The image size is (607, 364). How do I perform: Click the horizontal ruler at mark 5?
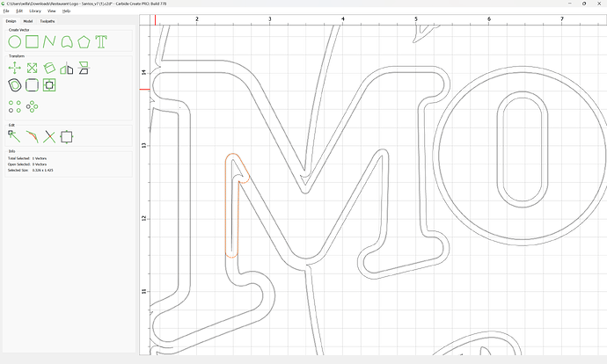pos(416,19)
